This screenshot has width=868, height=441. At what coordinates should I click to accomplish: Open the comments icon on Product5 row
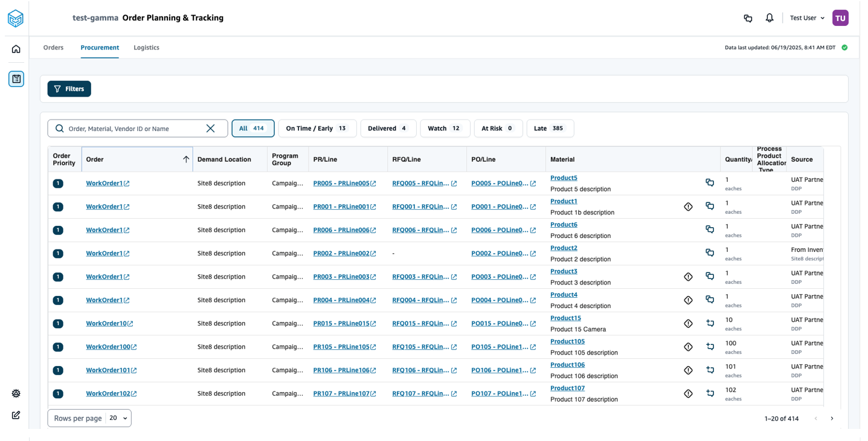[x=710, y=182]
